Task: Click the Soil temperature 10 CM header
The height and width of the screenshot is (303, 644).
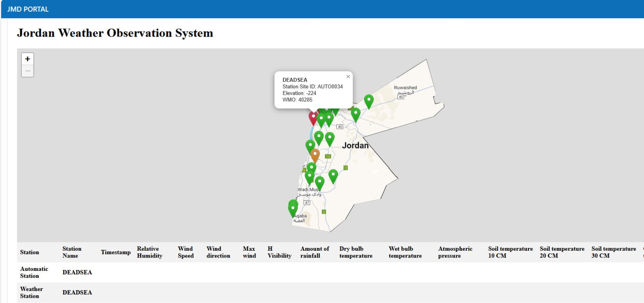Action: click(x=510, y=252)
